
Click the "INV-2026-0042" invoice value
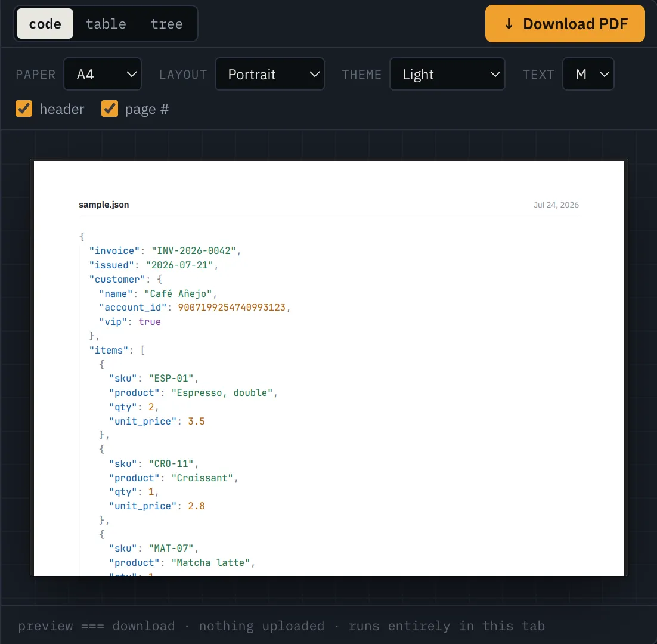194,250
